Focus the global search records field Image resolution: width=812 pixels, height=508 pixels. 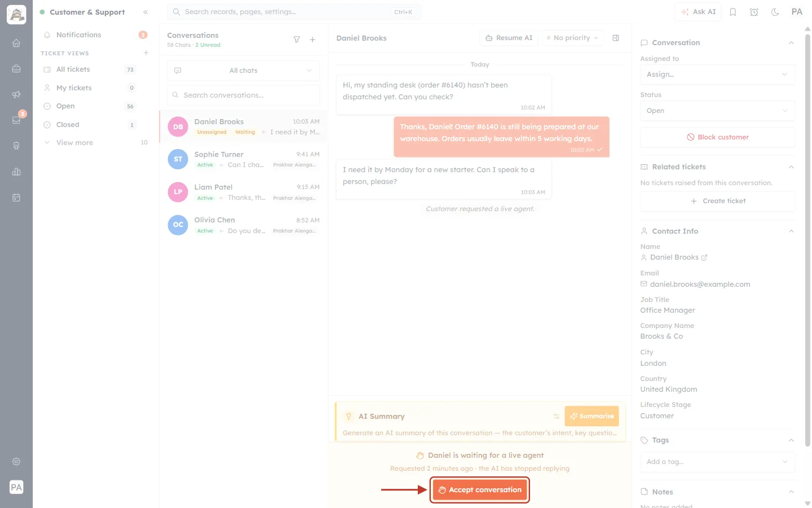pyautogui.click(x=294, y=12)
